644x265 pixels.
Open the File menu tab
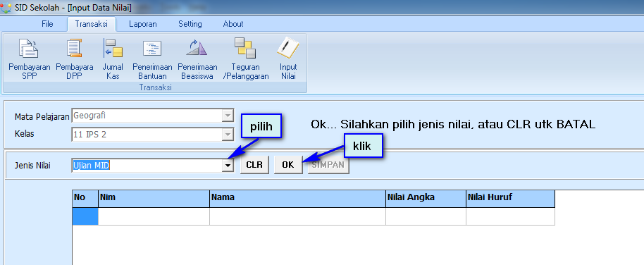(x=47, y=24)
